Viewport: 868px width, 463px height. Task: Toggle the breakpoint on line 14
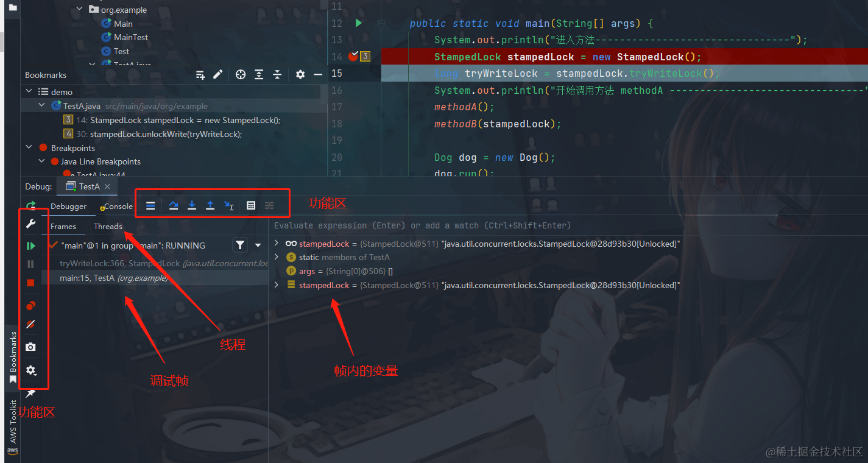353,56
